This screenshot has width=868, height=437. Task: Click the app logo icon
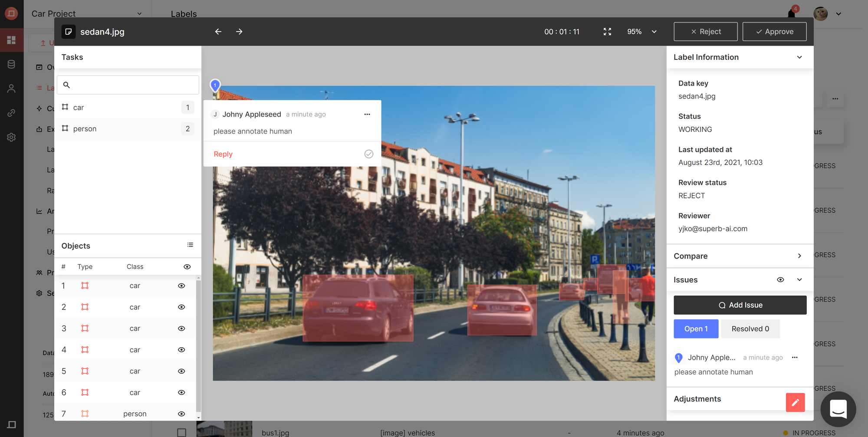(11, 13)
